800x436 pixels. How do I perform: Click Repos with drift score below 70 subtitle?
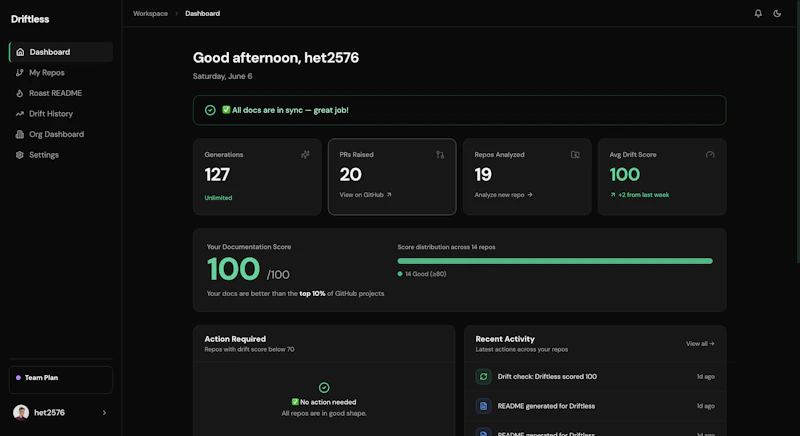[249, 350]
